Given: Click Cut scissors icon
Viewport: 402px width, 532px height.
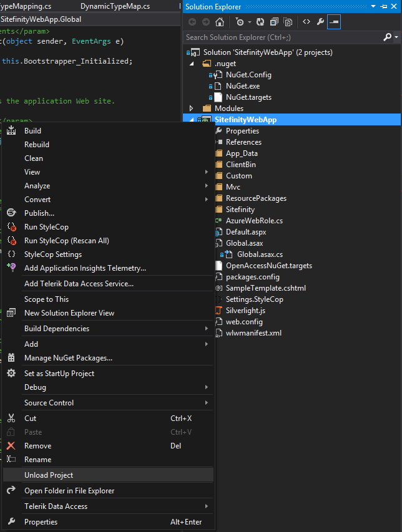Looking at the screenshot, I should [11, 418].
